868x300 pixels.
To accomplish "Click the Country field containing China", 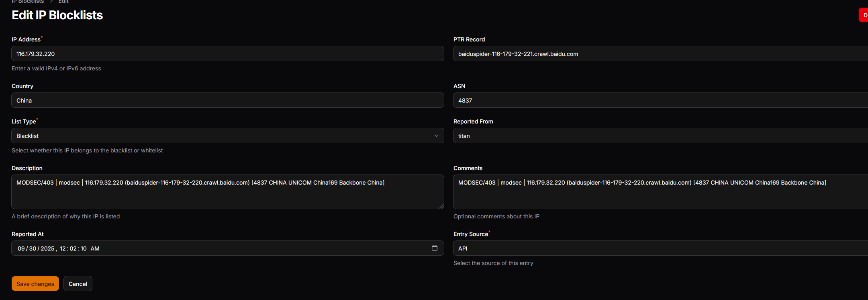I will click(x=227, y=101).
